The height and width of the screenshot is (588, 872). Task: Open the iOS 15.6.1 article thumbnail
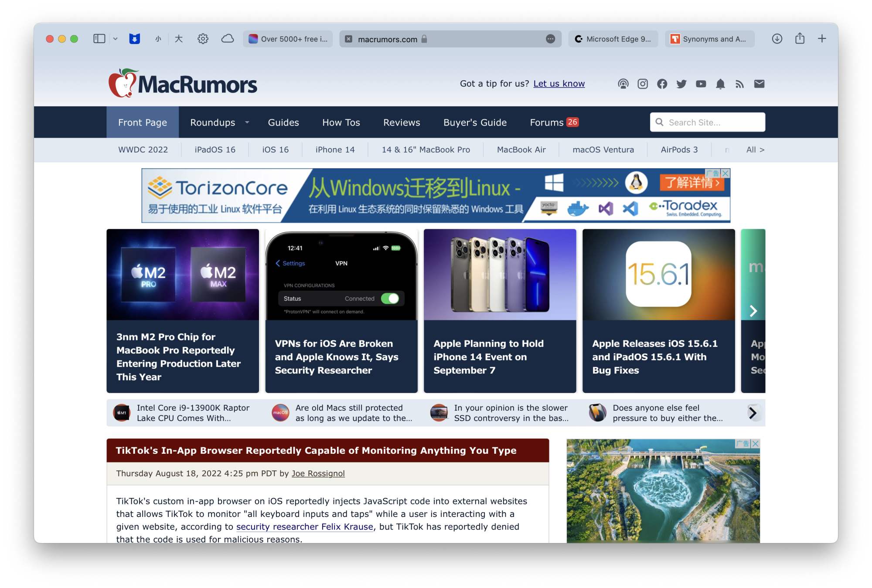[658, 275]
